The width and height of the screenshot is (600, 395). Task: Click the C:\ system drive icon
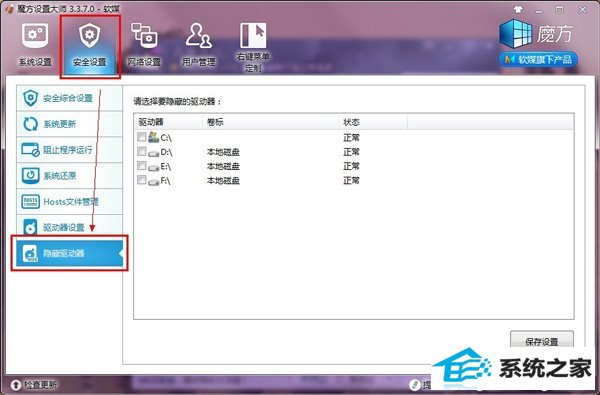click(x=153, y=137)
